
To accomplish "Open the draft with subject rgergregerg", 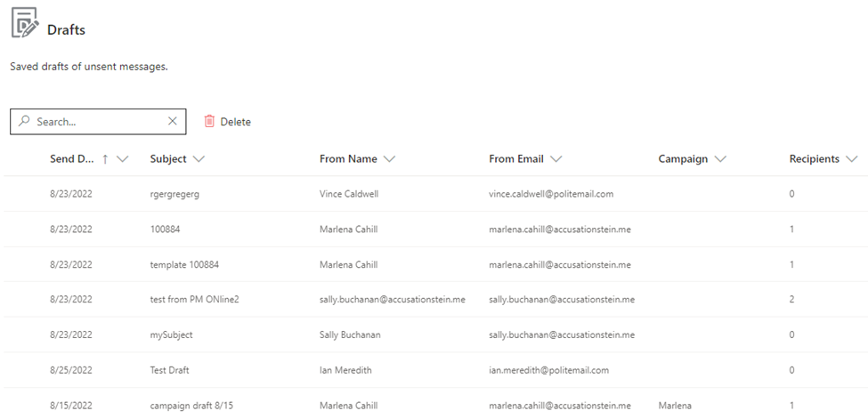I will pos(174,194).
